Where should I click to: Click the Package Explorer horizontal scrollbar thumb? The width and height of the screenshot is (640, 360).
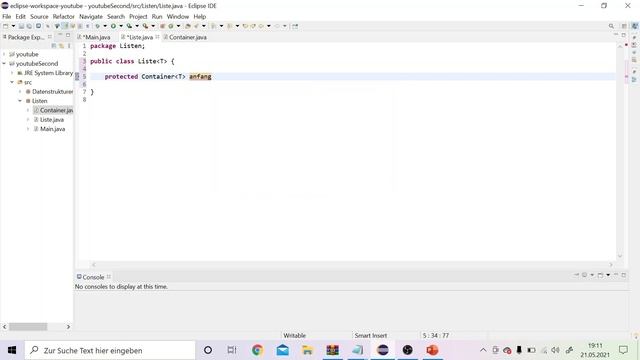point(28,327)
